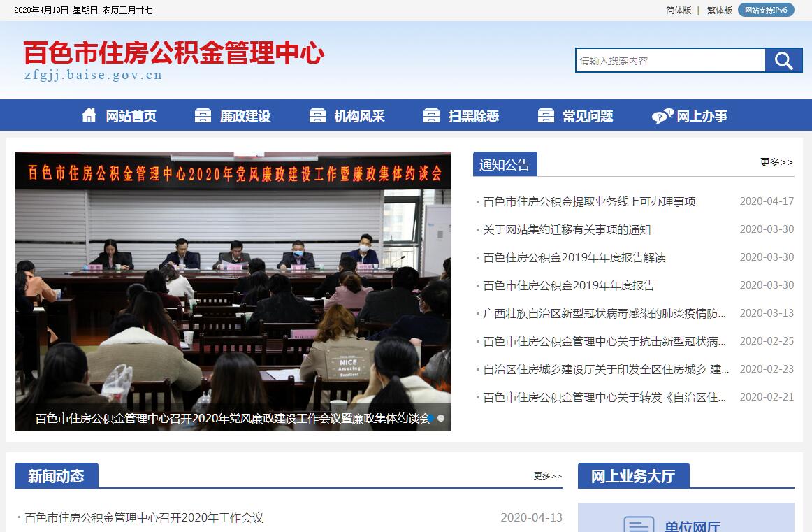The image size is (812, 532).
Task: Click the icon beside 常见问题
Action: [x=546, y=116]
